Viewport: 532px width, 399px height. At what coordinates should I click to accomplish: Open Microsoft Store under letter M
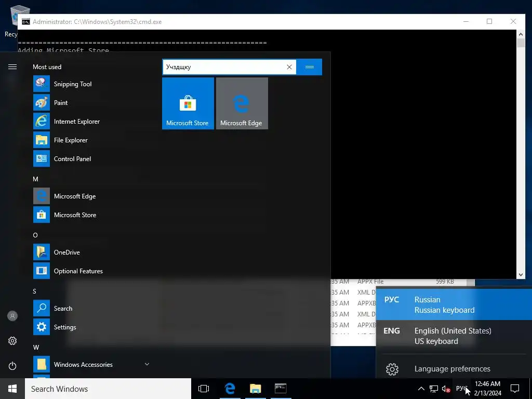91,215
